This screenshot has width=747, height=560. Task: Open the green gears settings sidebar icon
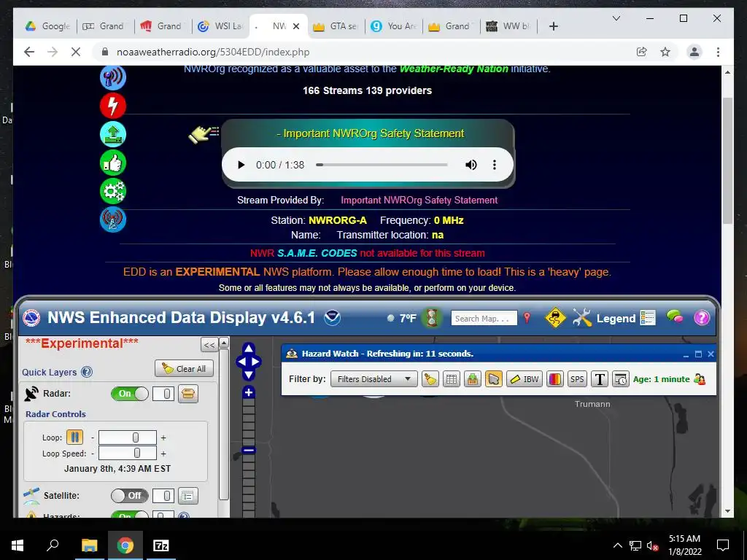pos(113,192)
